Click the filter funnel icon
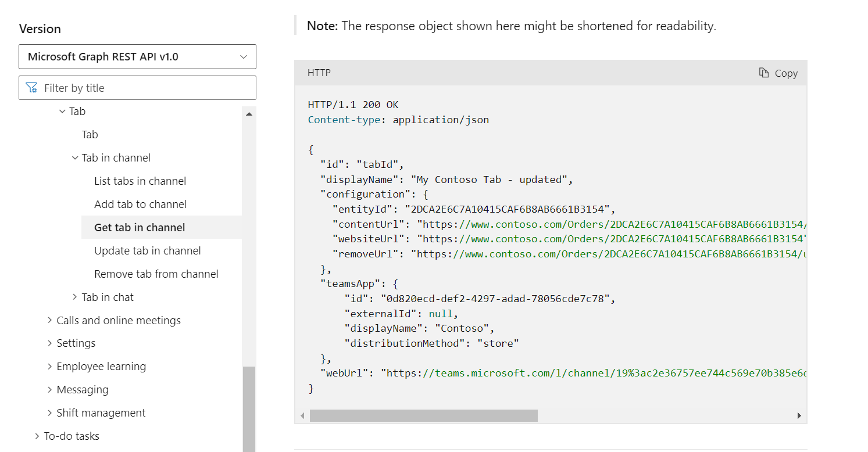This screenshot has height=452, width=868. coord(31,88)
